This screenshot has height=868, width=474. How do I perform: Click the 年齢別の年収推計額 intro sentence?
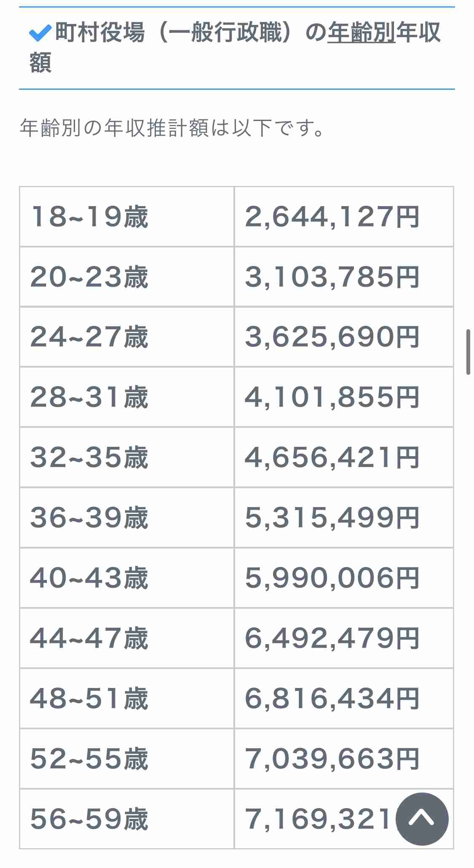[171, 128]
